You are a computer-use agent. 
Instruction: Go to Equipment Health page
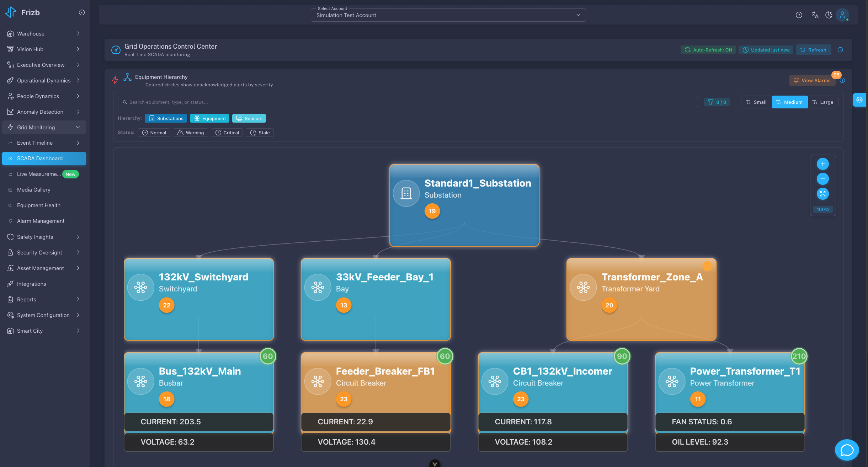(38, 205)
